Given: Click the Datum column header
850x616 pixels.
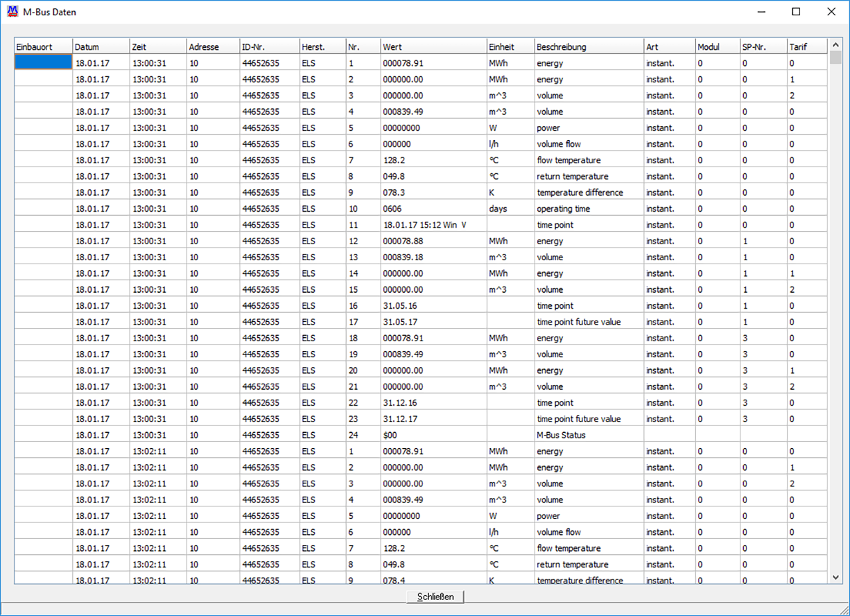Looking at the screenshot, I should [101, 47].
